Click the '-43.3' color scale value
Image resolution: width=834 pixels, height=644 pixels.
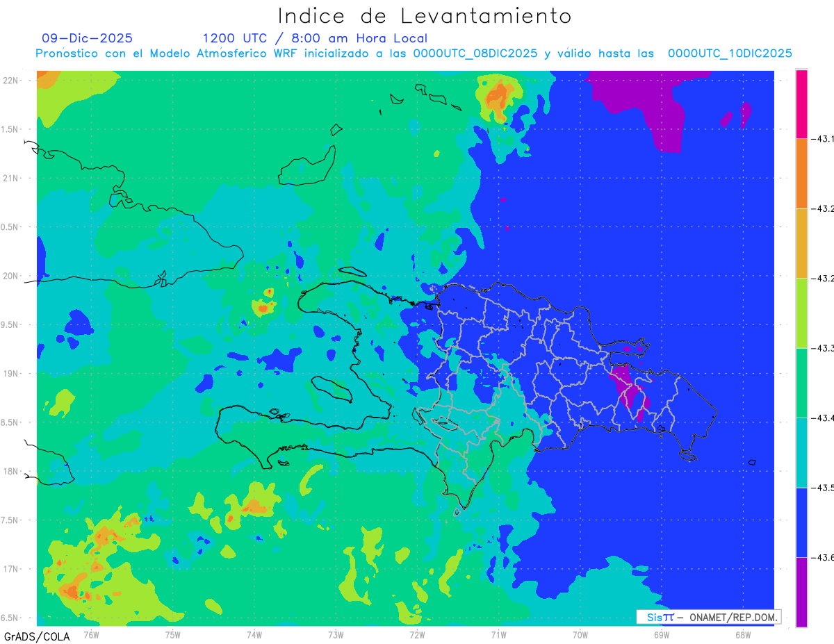point(822,348)
